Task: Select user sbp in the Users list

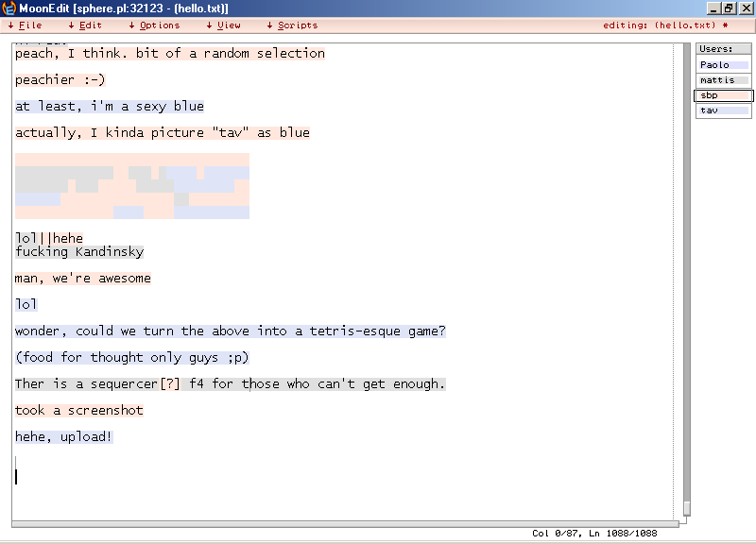Action: pos(723,95)
